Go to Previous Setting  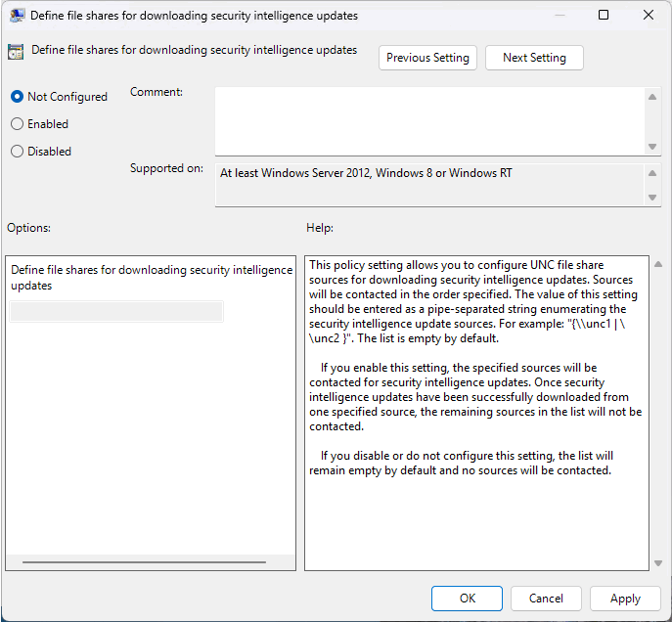click(x=427, y=58)
